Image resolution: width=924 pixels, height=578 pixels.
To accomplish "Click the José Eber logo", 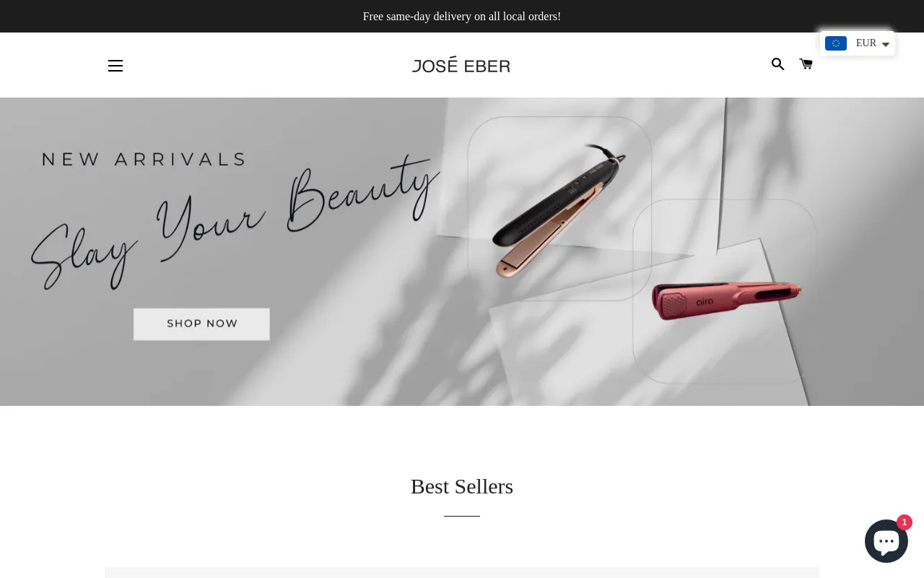I will coord(461,65).
